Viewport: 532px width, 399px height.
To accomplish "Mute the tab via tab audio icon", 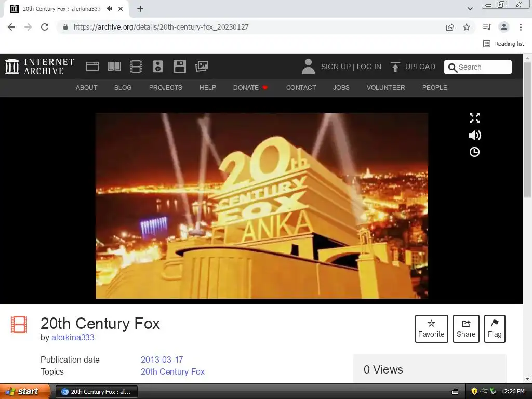I will [x=109, y=9].
